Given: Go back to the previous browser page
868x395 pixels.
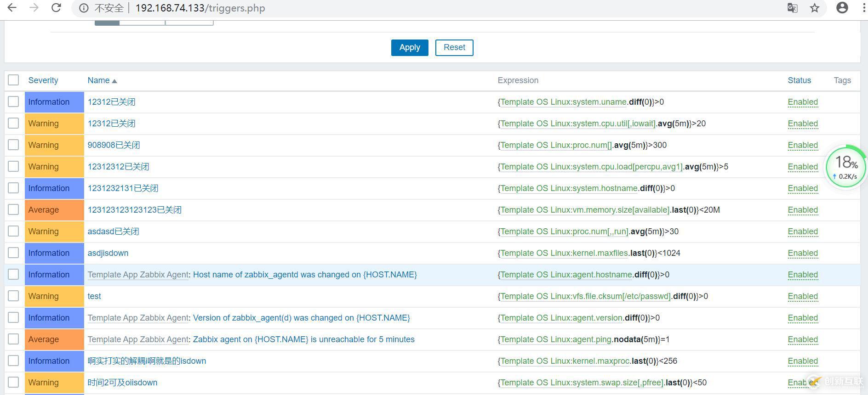Looking at the screenshot, I should (x=12, y=8).
